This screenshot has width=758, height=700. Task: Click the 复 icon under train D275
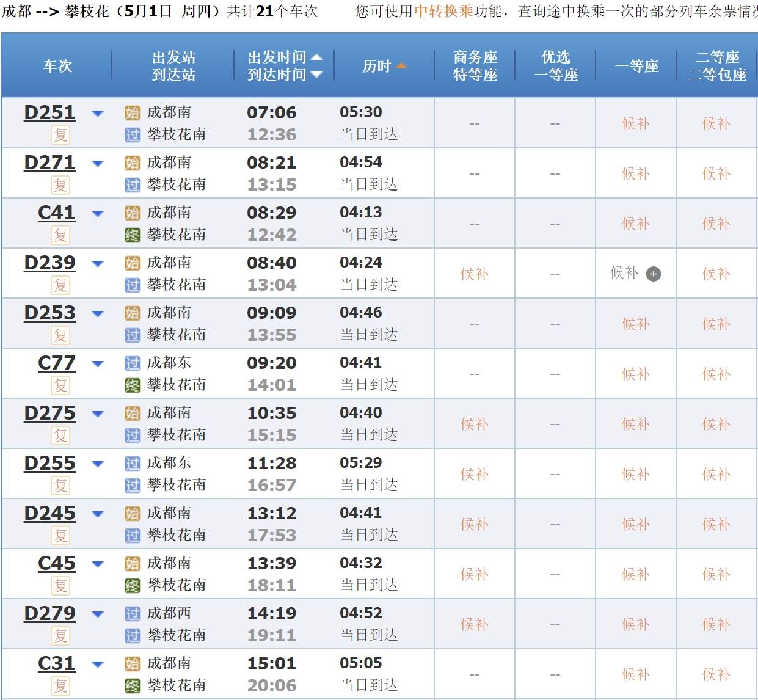click(60, 436)
